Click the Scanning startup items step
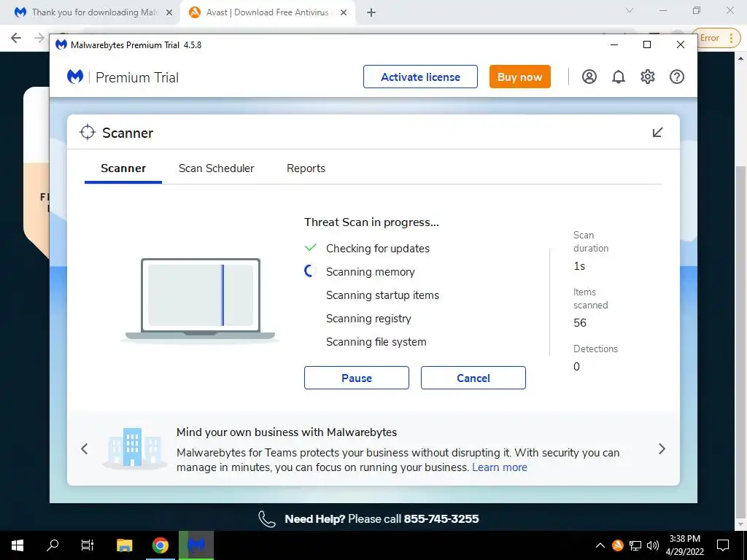Image resolution: width=747 pixels, height=560 pixels. coord(382,295)
